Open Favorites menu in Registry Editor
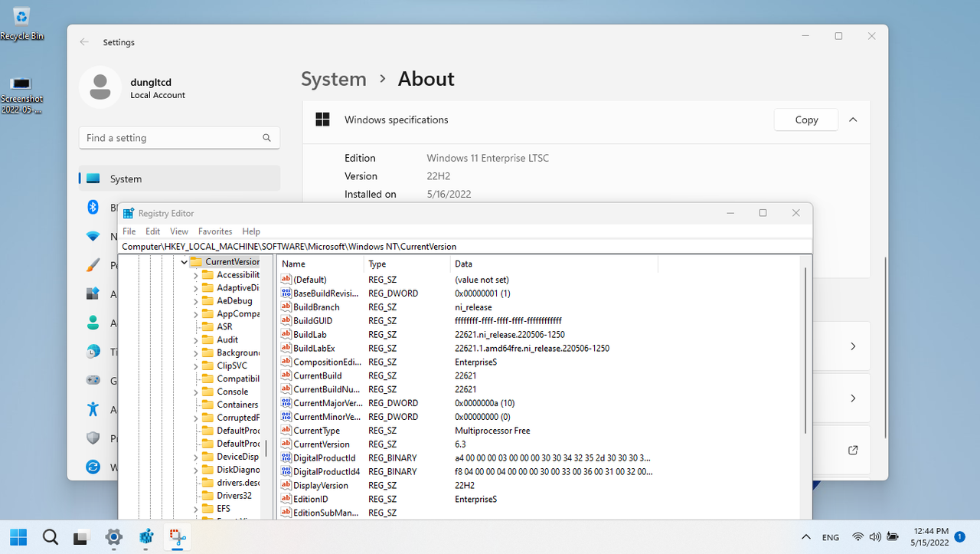 tap(215, 231)
